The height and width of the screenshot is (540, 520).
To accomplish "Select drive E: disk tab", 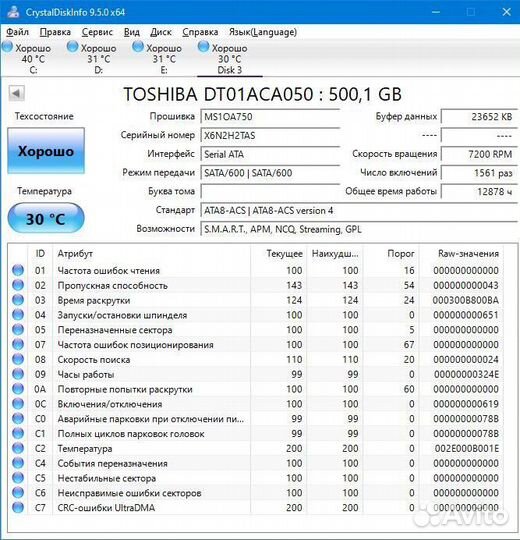I will coord(158,59).
